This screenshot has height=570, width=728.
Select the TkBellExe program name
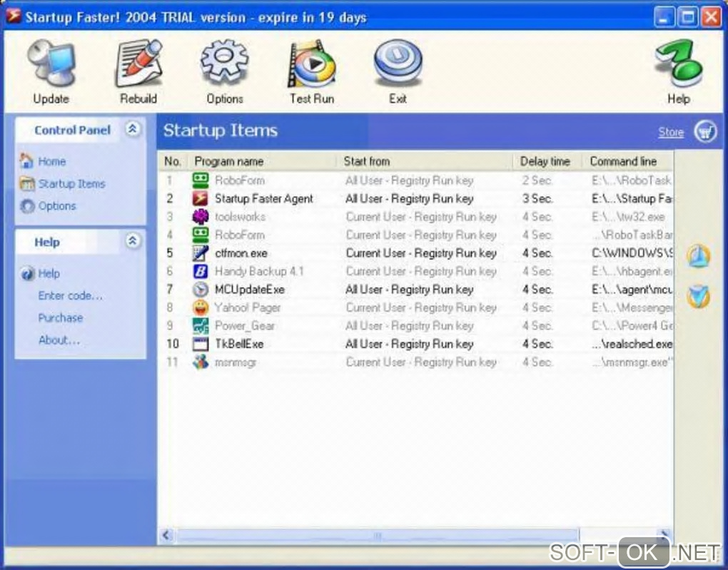click(x=239, y=344)
